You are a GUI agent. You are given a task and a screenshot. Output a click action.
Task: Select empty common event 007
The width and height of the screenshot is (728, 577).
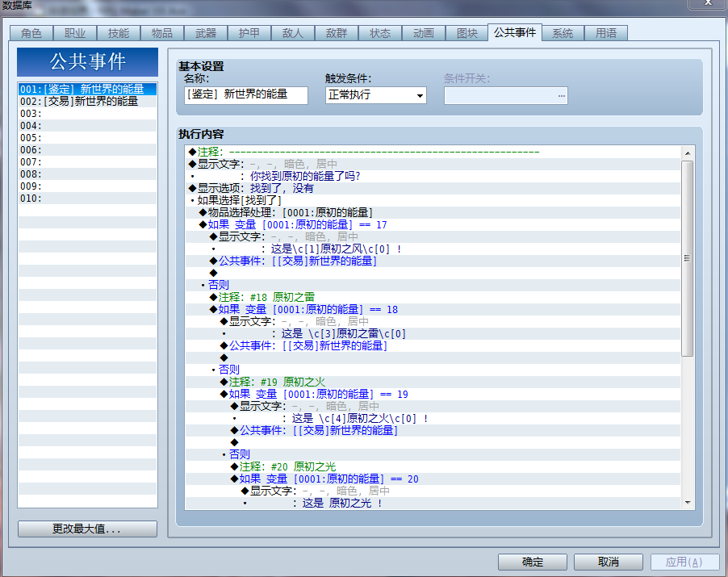coord(87,161)
